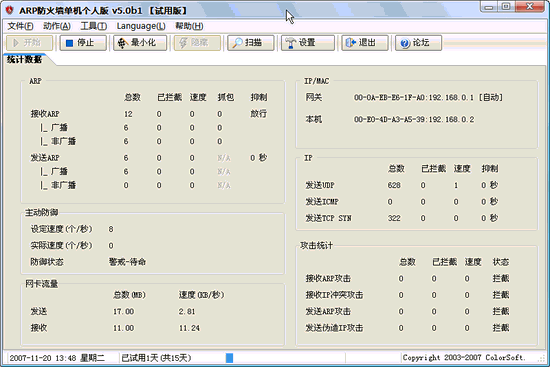Click the blue progress block in status bar
Screen dimensions: 550x367
229,358
